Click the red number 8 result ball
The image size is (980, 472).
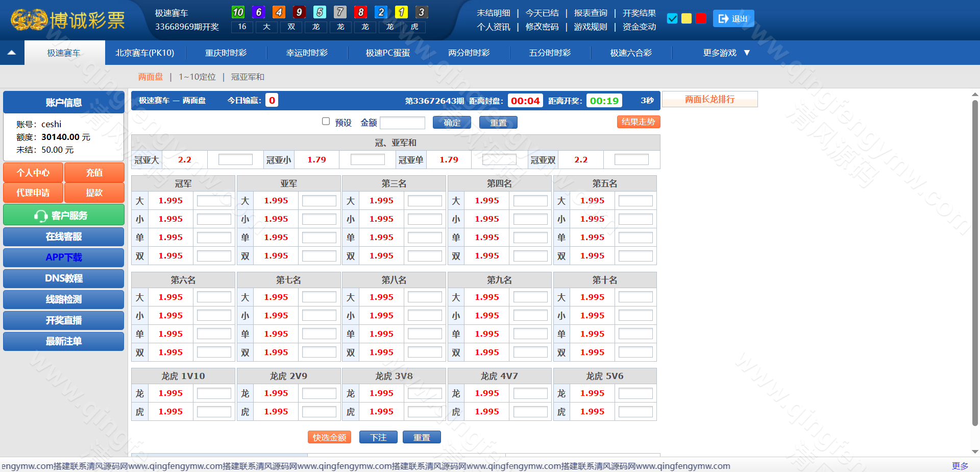tap(361, 12)
